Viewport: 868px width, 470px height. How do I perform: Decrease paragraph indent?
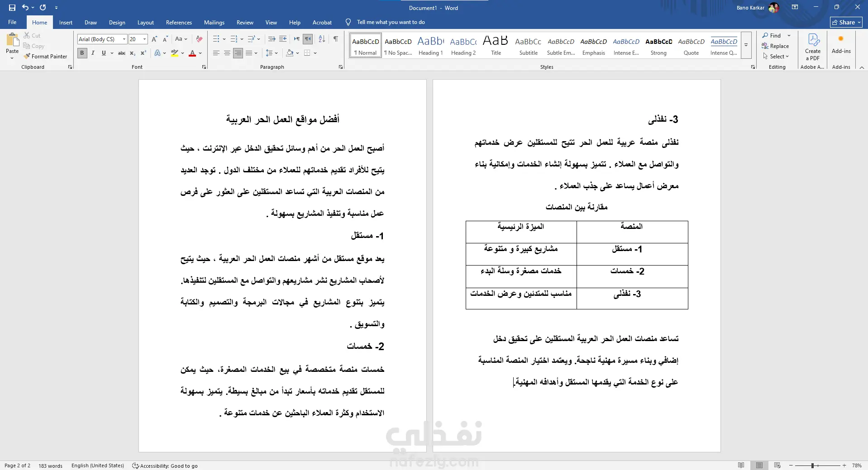click(272, 39)
